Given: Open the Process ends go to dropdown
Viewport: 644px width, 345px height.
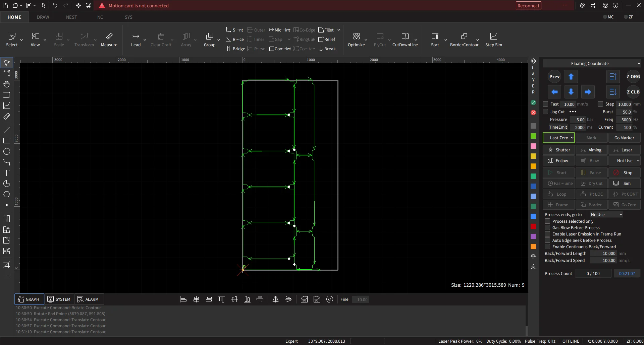Looking at the screenshot, I should pyautogui.click(x=606, y=215).
